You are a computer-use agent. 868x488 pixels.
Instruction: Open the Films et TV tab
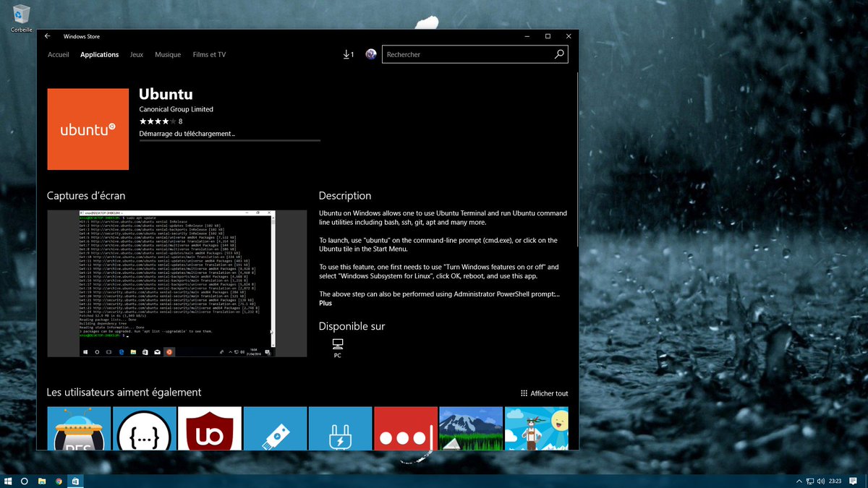209,54
